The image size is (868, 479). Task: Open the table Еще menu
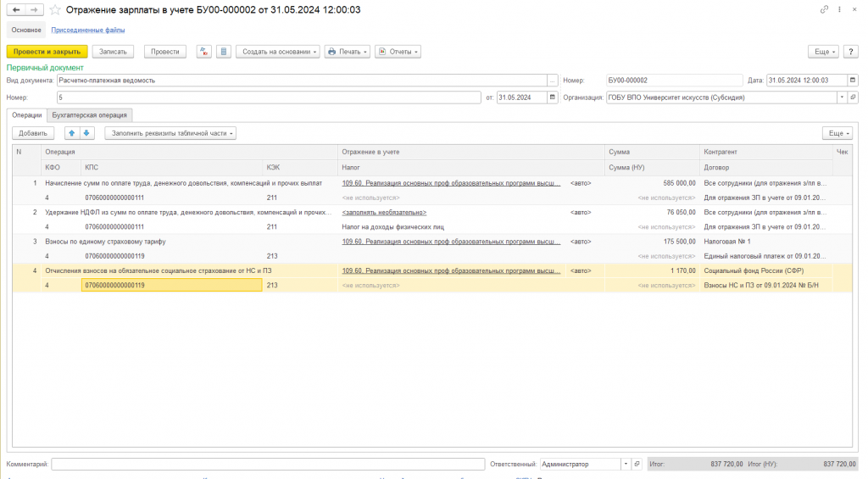point(837,133)
